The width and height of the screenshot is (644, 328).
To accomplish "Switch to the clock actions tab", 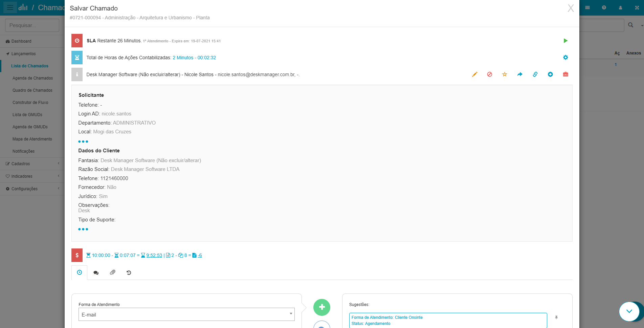I will [x=80, y=272].
